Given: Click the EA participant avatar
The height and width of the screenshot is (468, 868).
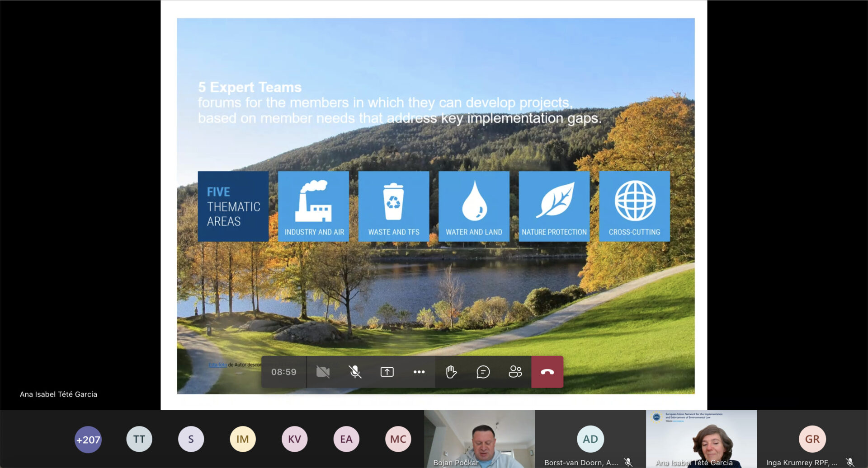Looking at the screenshot, I should 346,439.
